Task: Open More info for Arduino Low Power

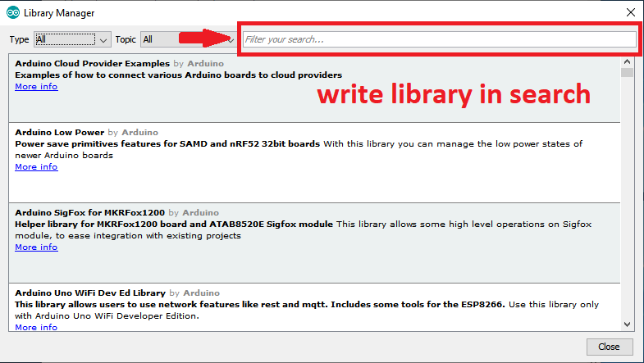Action: 36,167
